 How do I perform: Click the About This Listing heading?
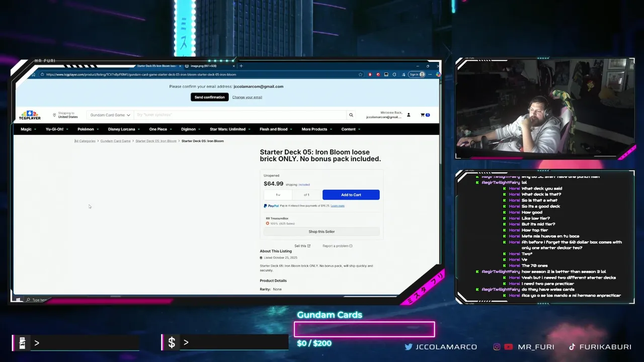point(276,251)
